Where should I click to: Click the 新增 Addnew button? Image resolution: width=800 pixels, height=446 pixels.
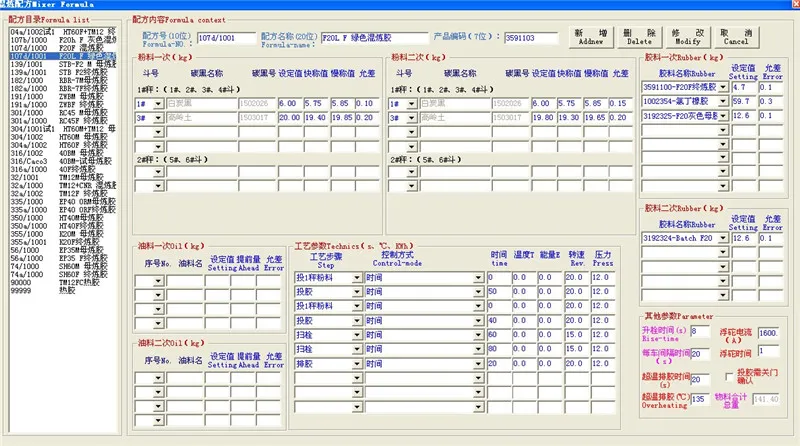pyautogui.click(x=590, y=37)
